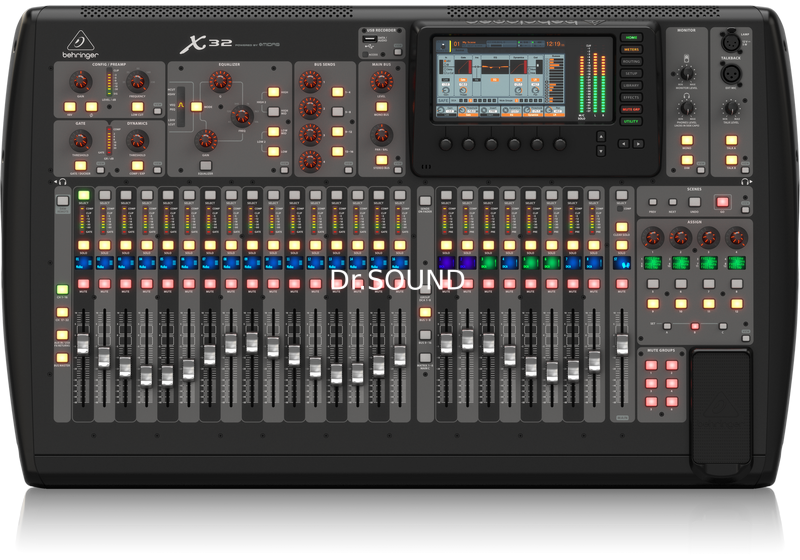Click the Equalizer Freq knob
800x560 pixels.
coord(242,116)
